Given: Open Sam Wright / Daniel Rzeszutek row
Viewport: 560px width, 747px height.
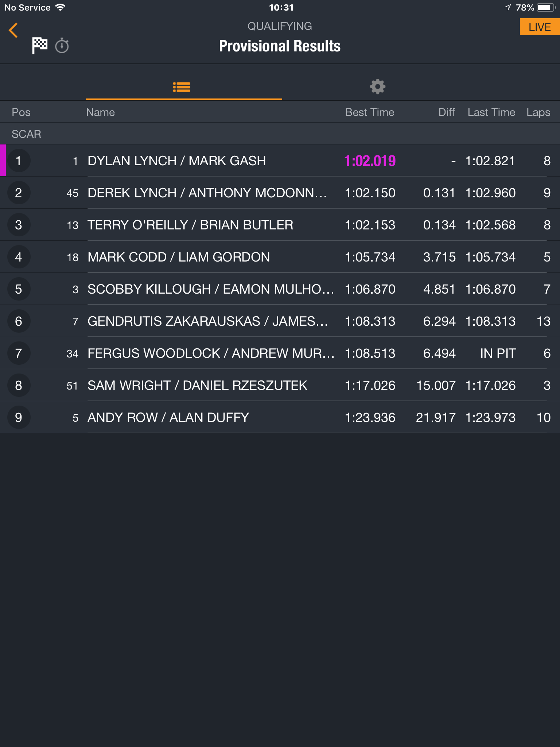Looking at the screenshot, I should click(x=280, y=386).
